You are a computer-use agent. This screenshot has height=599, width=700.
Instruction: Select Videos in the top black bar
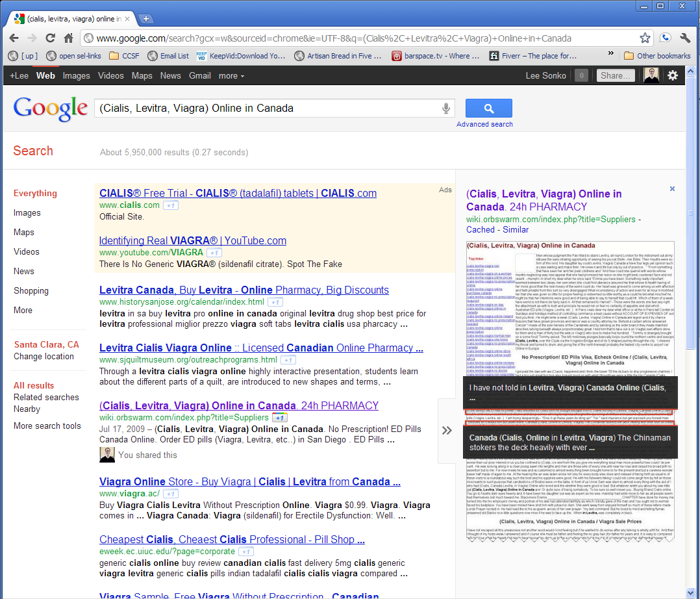pyautogui.click(x=110, y=76)
